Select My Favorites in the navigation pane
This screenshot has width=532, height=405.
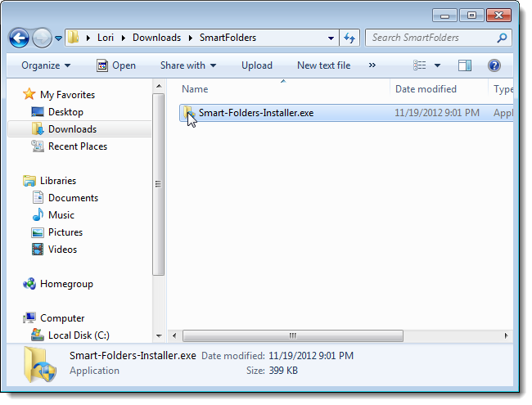[67, 95]
